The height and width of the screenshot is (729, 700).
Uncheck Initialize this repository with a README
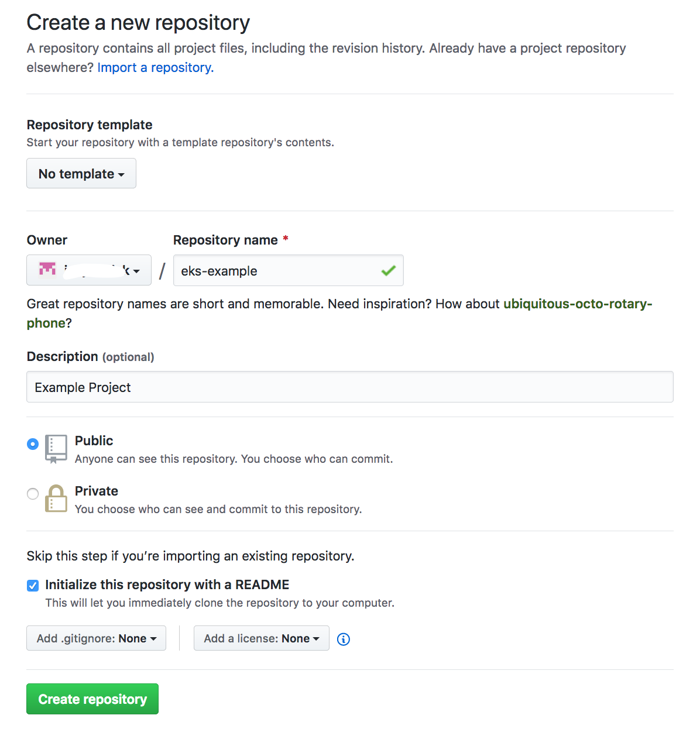click(32, 585)
